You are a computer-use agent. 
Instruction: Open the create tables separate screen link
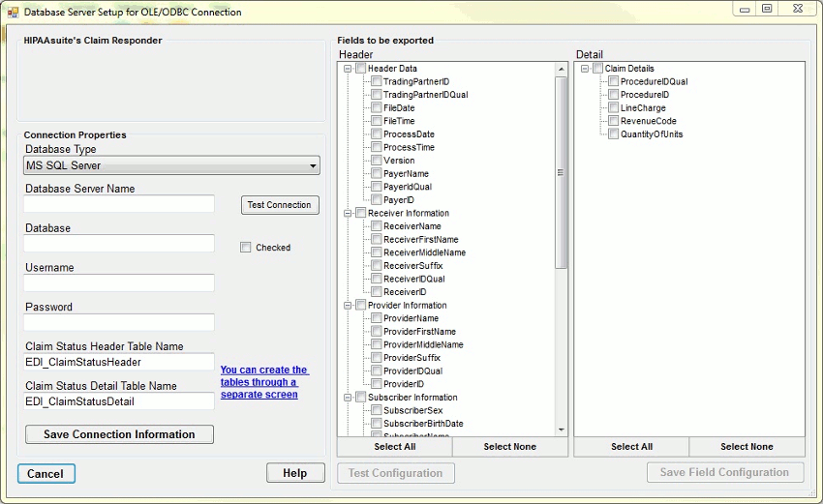coord(263,382)
